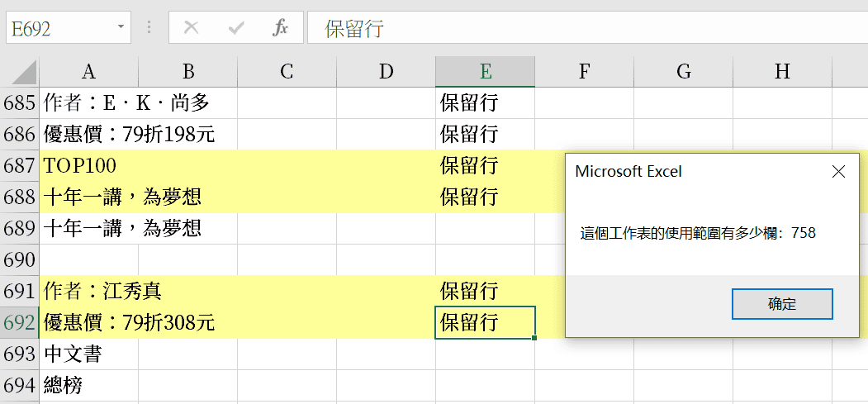Screen dimensions: 868x404
Task: Click the select-all corner triangle
Action: pyautogui.click(x=20, y=72)
